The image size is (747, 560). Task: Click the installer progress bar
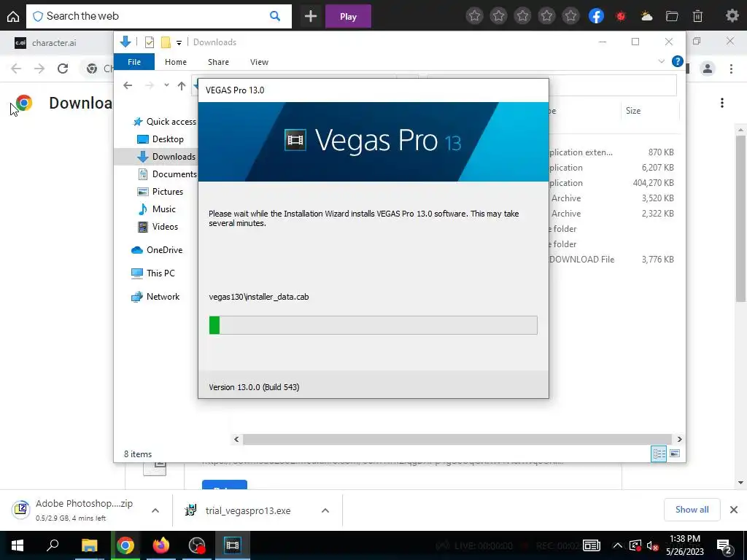tap(373, 325)
